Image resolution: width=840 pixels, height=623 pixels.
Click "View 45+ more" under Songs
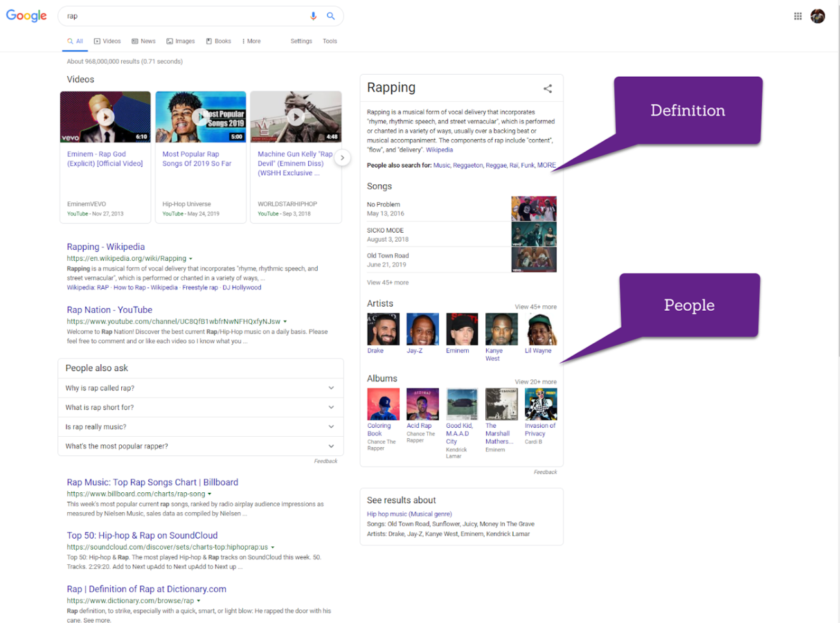[388, 282]
